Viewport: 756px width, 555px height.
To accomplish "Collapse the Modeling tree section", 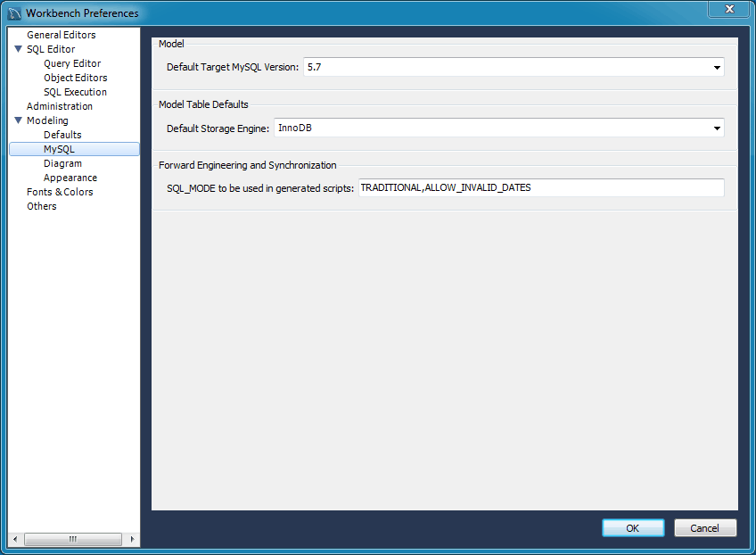I will tap(19, 120).
